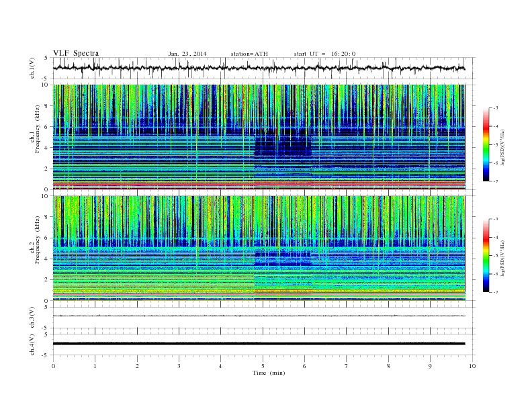Viewport: 532px width, 411px height.
Task: Click the "-3" tick on ch.1 colorbar
Action: point(495,108)
